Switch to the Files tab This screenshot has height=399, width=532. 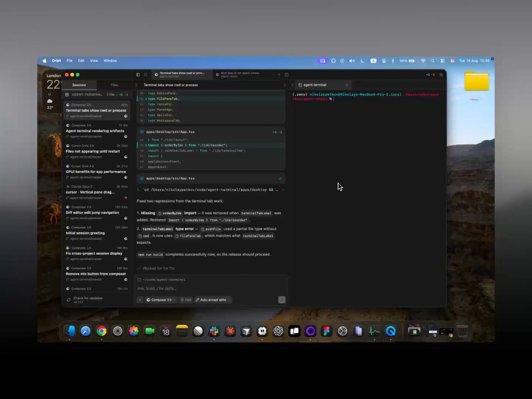coord(114,85)
